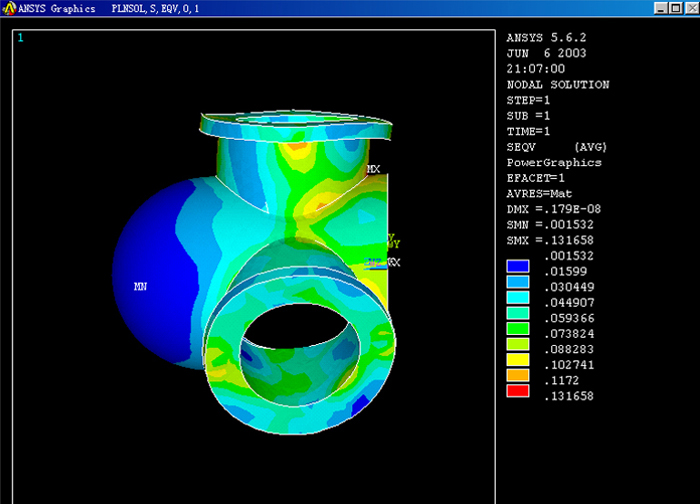Click the 'TIME=1' text
This screenshot has height=504, width=700.
point(529,131)
